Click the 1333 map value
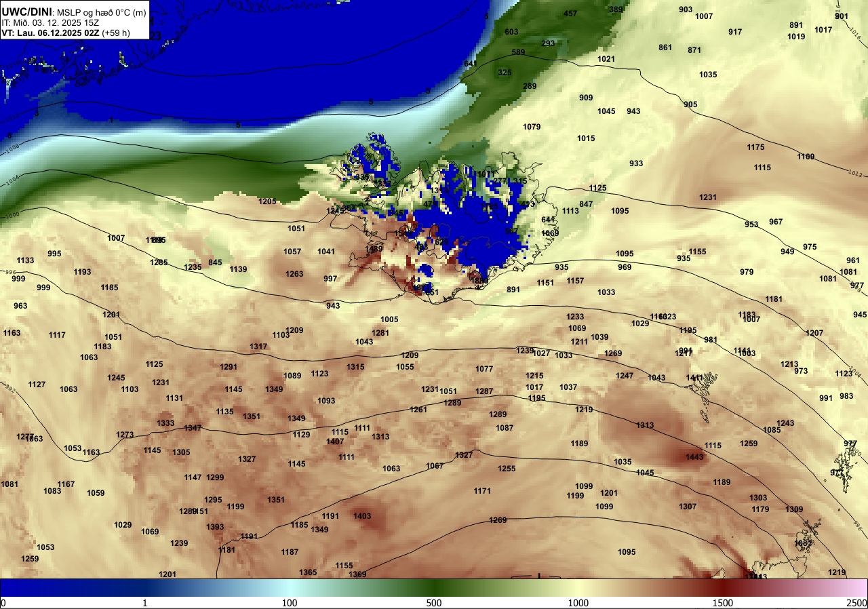 [x=165, y=423]
